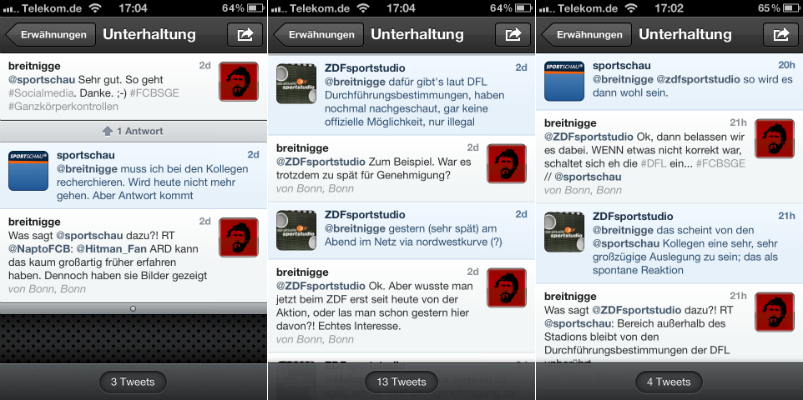803x400 pixels.
Task: Open sportschau avatar in first conversation
Action: (29, 171)
